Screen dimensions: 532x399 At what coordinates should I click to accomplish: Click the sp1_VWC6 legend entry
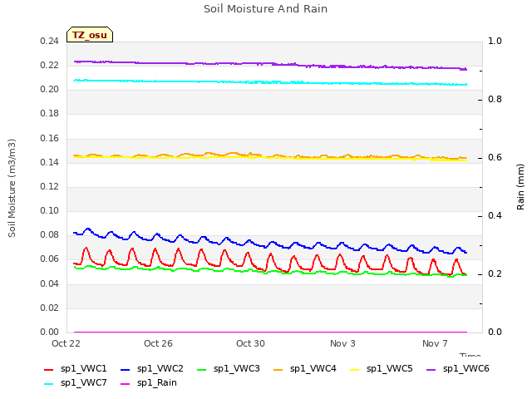[458, 368]
